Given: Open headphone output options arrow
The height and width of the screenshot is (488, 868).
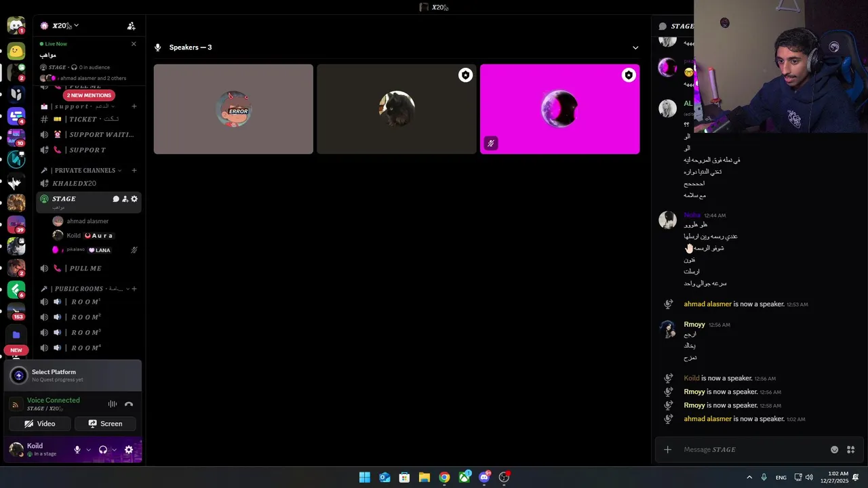Looking at the screenshot, I should [x=114, y=449].
